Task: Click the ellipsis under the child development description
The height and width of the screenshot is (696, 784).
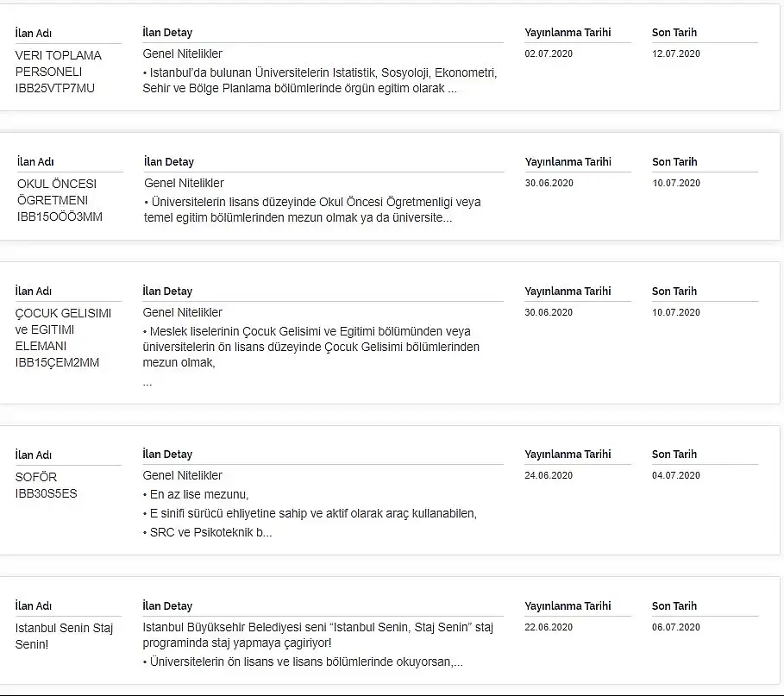Action: point(147,384)
